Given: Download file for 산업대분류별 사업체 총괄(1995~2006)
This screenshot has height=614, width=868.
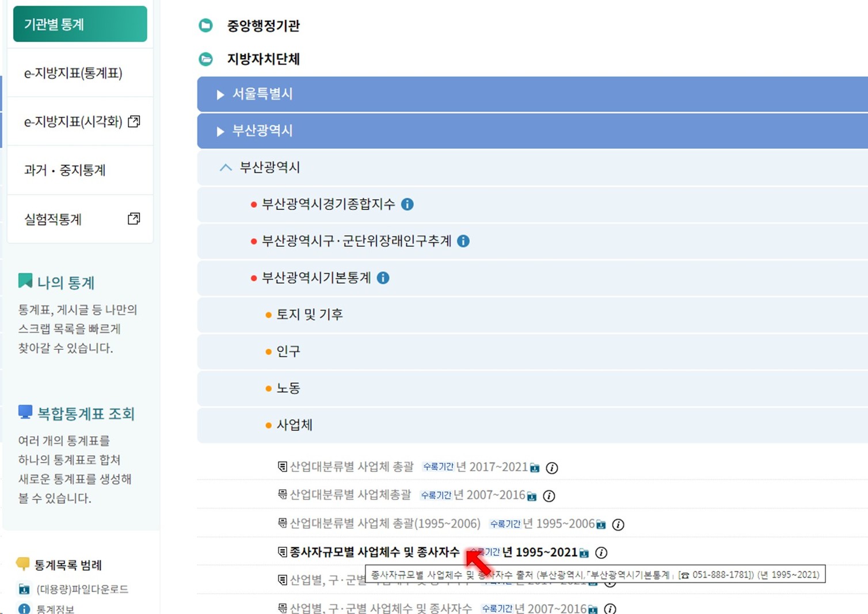Looking at the screenshot, I should point(601,524).
